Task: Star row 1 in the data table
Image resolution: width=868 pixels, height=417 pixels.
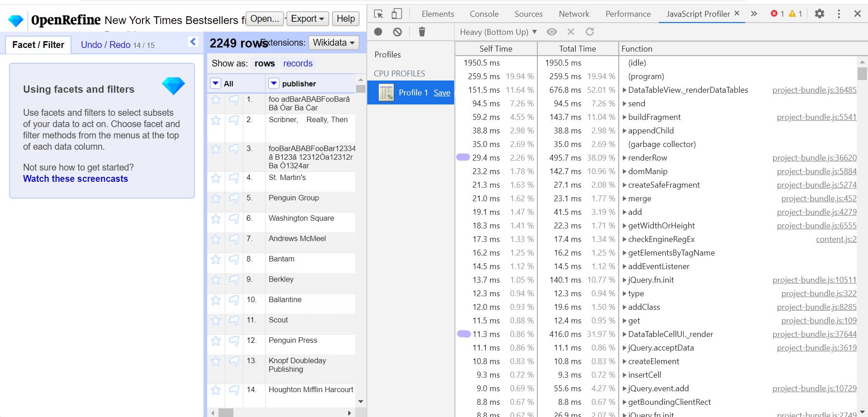Action: (x=216, y=100)
